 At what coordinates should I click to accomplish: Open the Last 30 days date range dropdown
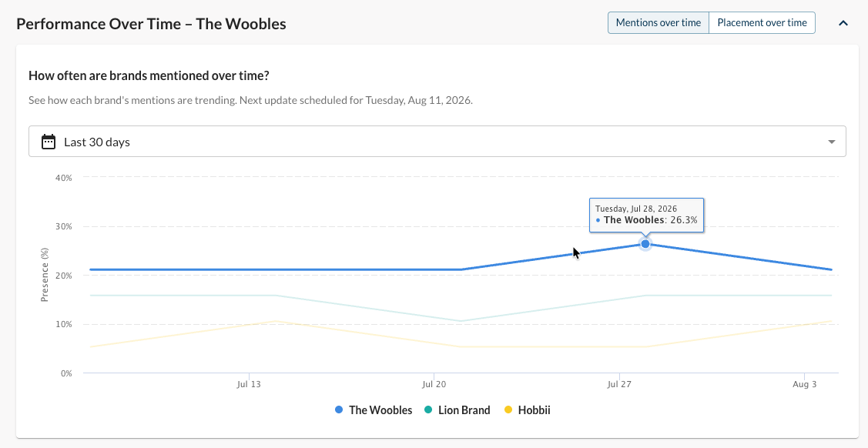[437, 142]
